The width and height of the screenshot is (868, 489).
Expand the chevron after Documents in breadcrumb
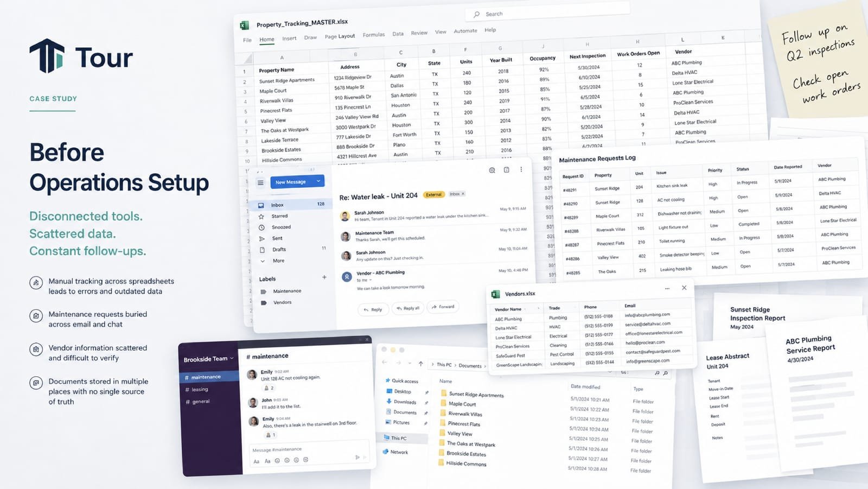point(485,367)
